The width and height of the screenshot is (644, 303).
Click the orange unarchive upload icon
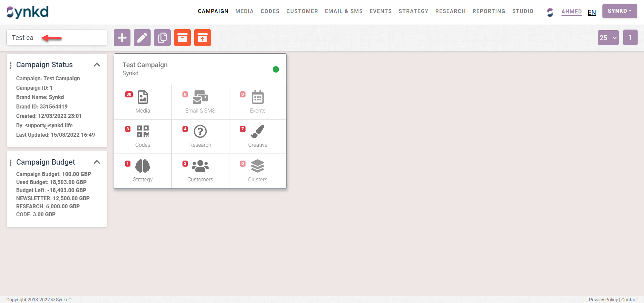203,38
